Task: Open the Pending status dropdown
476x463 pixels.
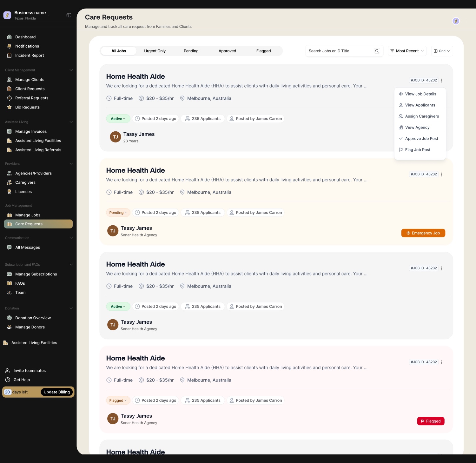Action: [x=118, y=213]
